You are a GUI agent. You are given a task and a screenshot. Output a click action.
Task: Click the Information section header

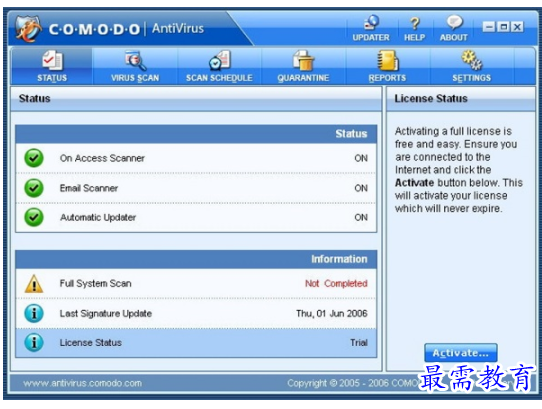(x=196, y=259)
